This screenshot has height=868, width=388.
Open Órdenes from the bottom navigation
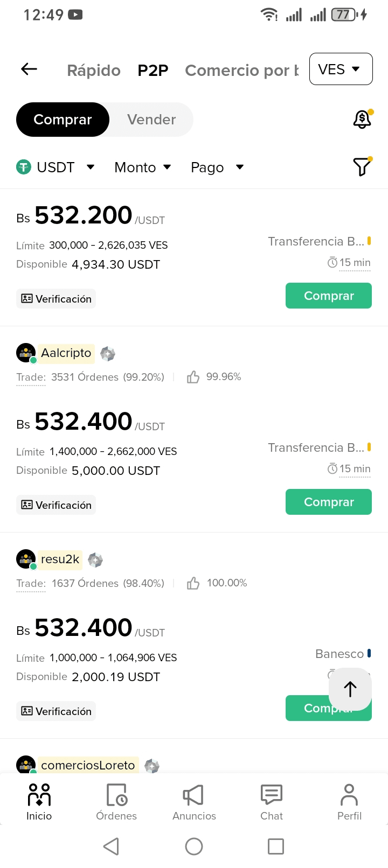click(116, 802)
